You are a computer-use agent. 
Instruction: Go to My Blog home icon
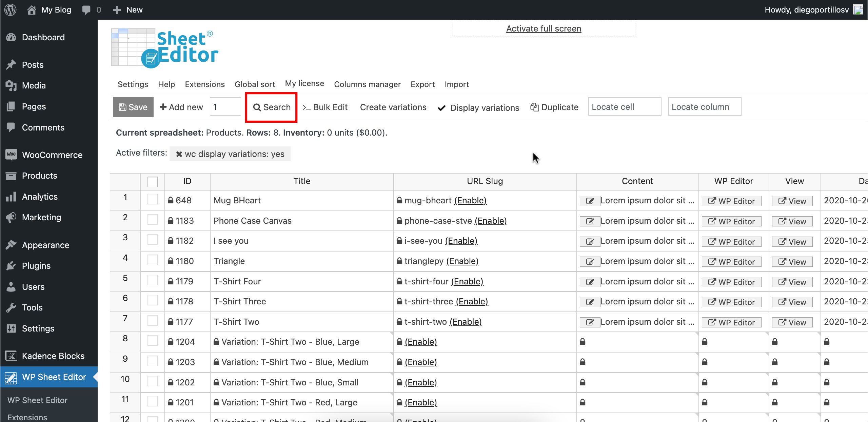pos(32,10)
